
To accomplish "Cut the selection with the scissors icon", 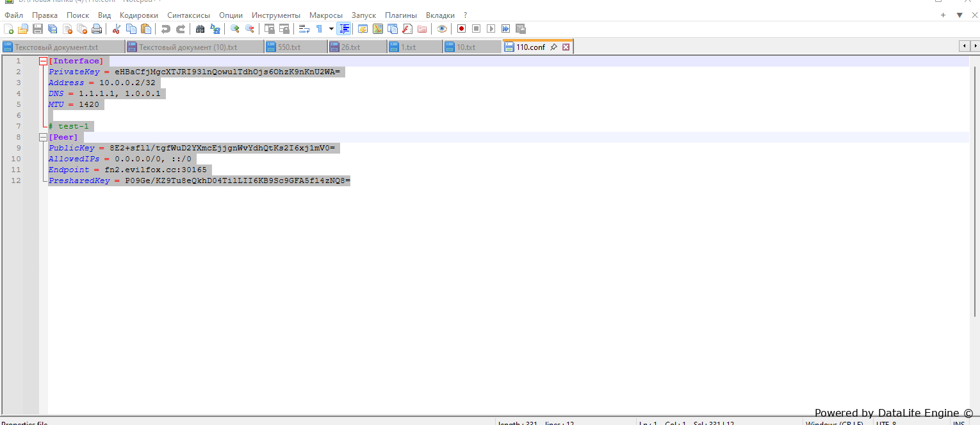I will pyautogui.click(x=117, y=29).
